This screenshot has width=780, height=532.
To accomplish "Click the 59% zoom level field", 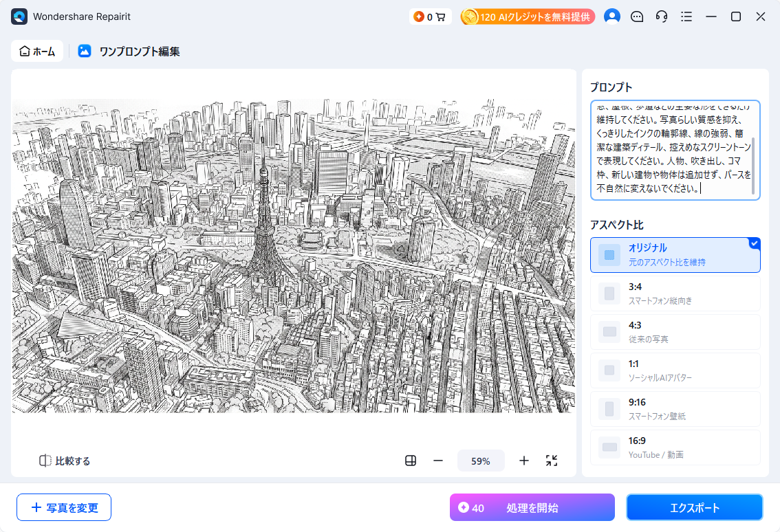I will click(481, 461).
